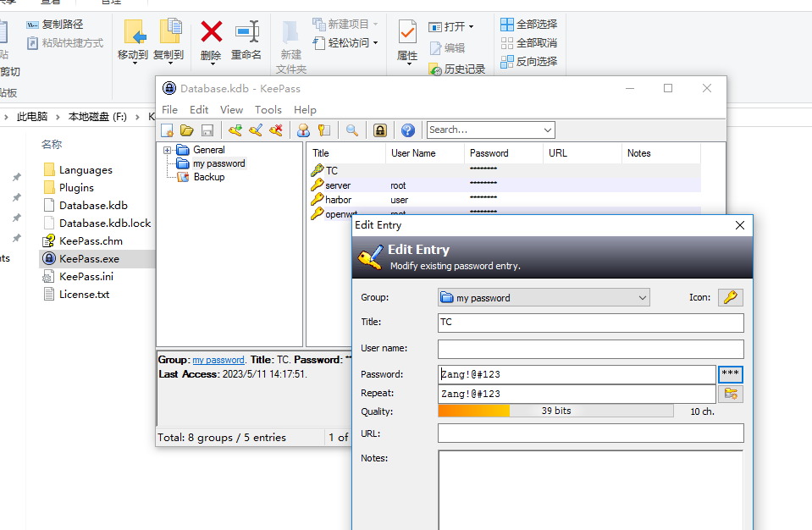Viewport: 812px width, 530px height.
Task: Click Copy path (复制路径) in Explorer
Action: click(55, 25)
